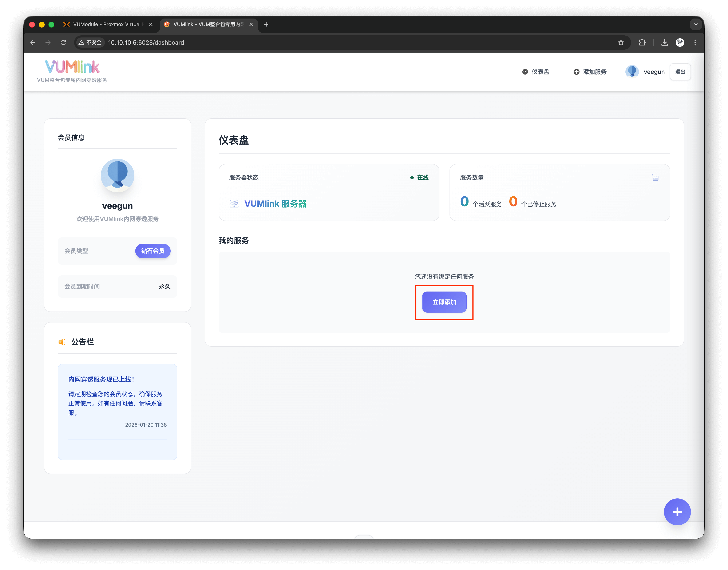
Task: Click the 钻石会员 membership badge
Action: pos(153,251)
